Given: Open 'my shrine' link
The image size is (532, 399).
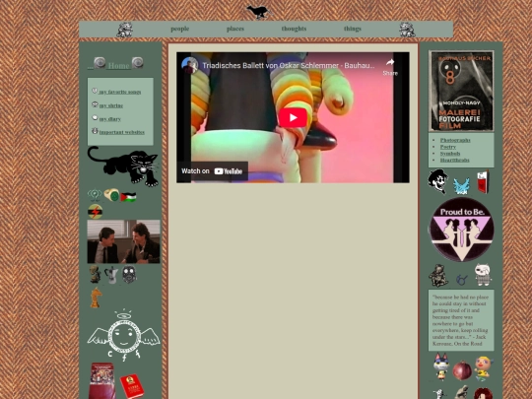Looking at the screenshot, I should pyautogui.click(x=111, y=105).
